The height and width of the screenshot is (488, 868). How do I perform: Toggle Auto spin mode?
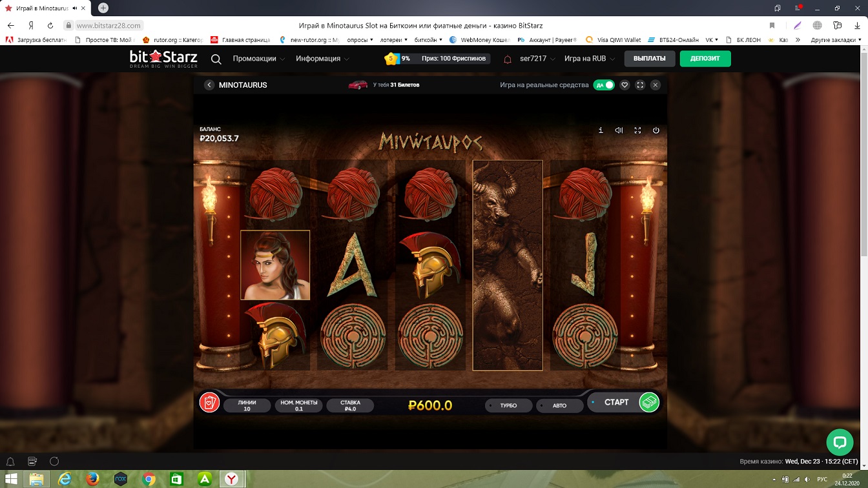pyautogui.click(x=559, y=405)
